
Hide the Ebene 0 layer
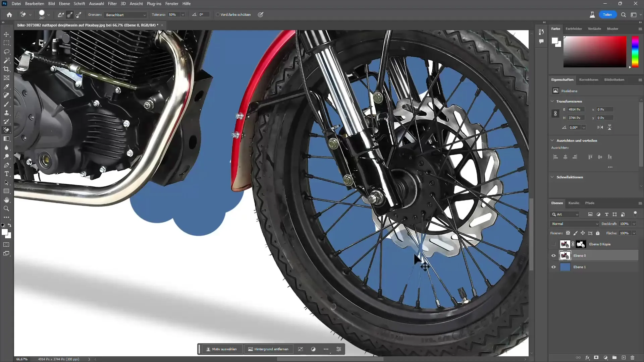point(553,256)
